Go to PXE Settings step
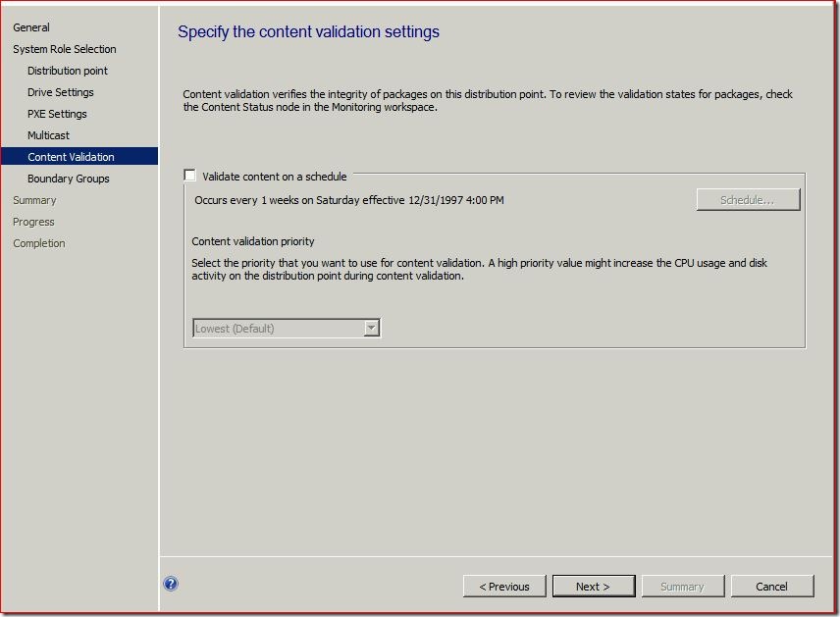Image resolution: width=840 pixels, height=617 pixels. pyautogui.click(x=57, y=114)
